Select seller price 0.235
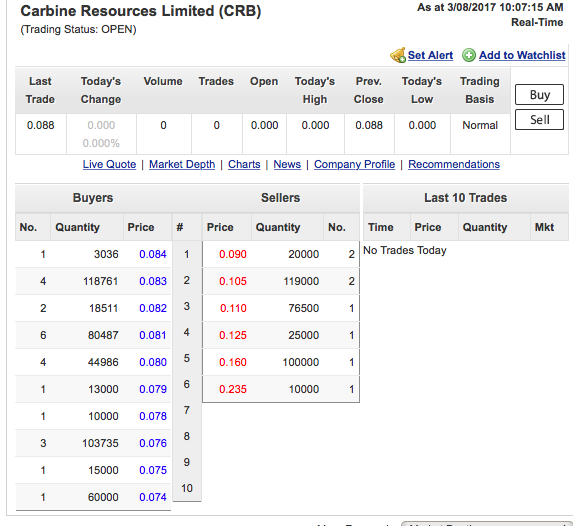This screenshot has height=526, width=573. click(233, 389)
